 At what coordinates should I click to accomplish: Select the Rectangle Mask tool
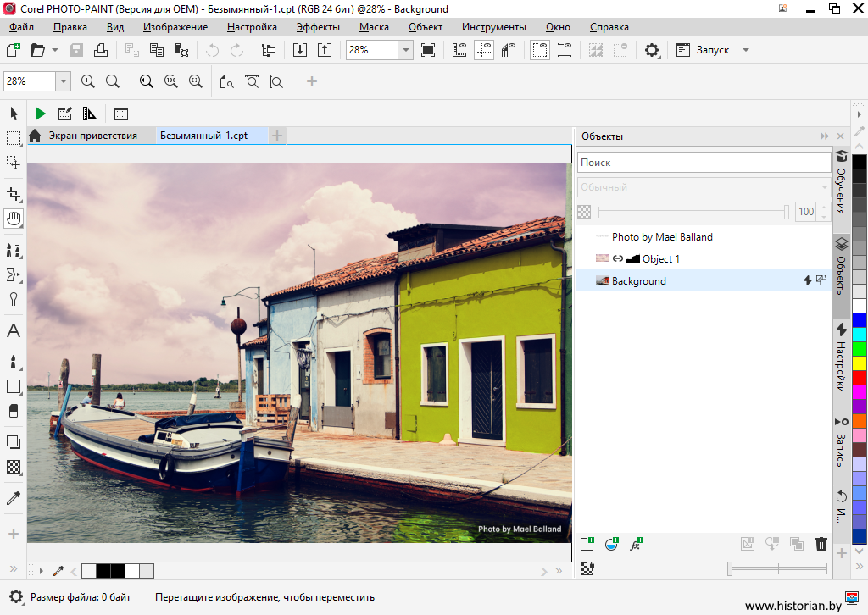[x=14, y=138]
